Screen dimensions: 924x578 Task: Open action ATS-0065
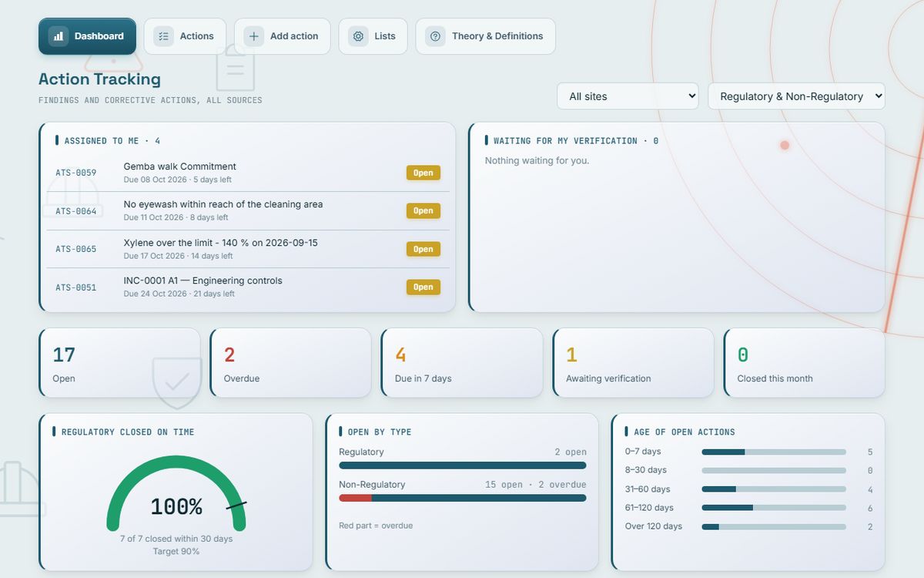click(248, 249)
